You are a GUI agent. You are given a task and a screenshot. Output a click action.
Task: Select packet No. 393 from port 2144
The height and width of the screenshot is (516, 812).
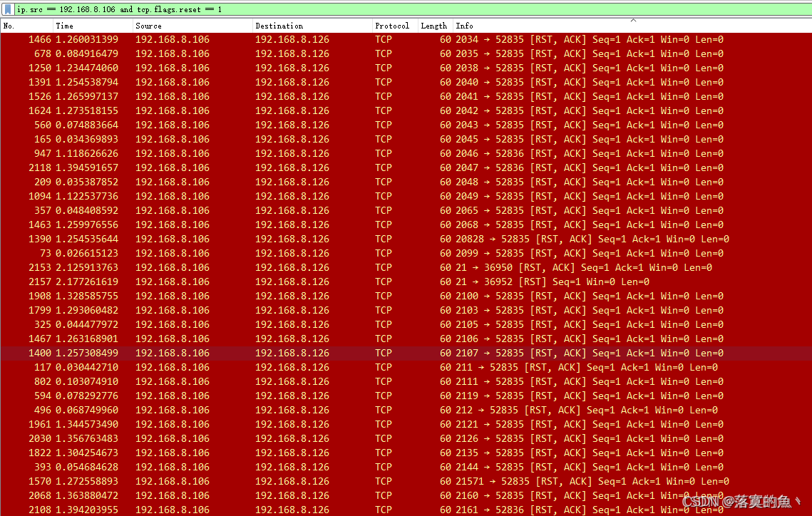point(406,467)
